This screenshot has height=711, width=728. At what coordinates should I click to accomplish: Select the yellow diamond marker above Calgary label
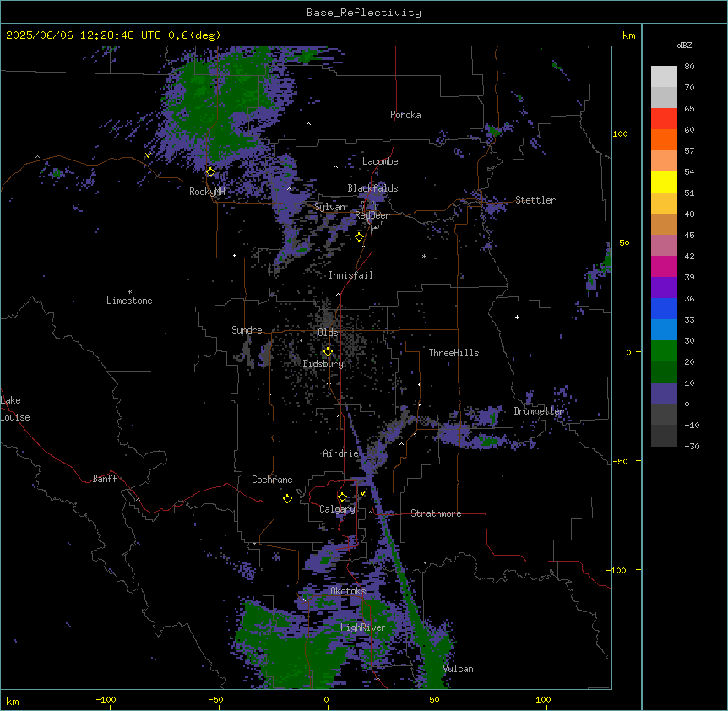click(342, 497)
